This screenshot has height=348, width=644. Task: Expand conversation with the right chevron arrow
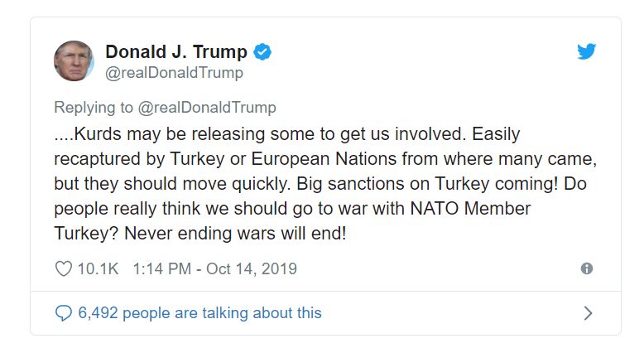[588, 313]
